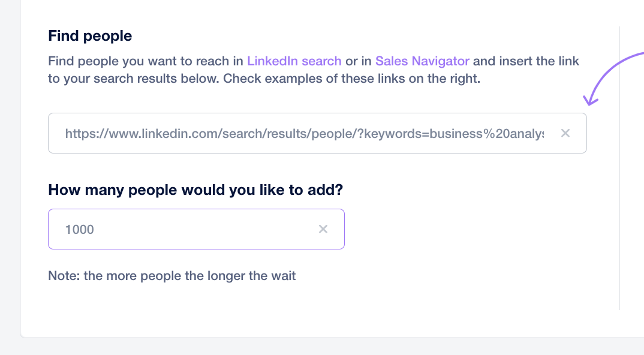The width and height of the screenshot is (644, 355).
Task: Click the arrowhead pointing at URL field
Action: 591,100
